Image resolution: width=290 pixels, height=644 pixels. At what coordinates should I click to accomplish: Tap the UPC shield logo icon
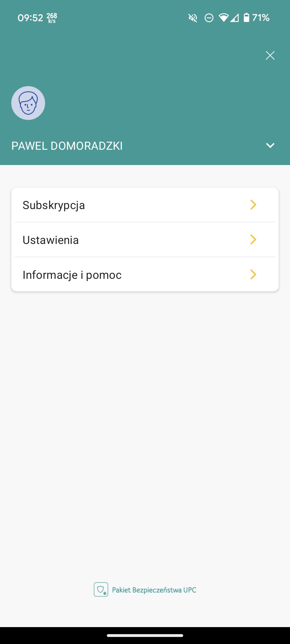click(x=101, y=590)
